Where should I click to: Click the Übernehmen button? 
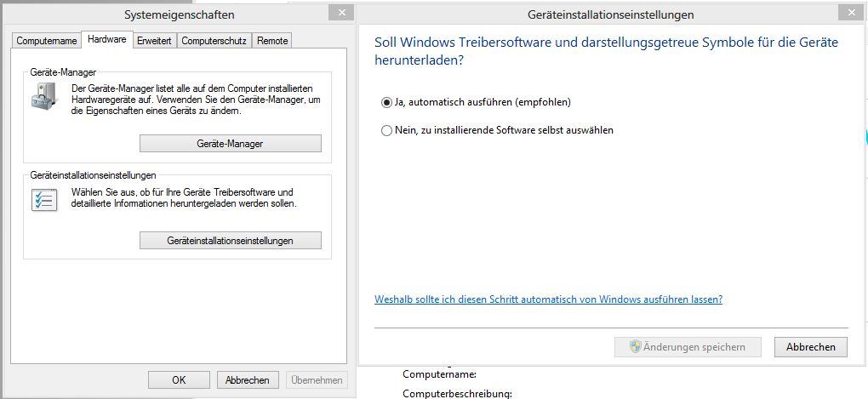click(317, 380)
